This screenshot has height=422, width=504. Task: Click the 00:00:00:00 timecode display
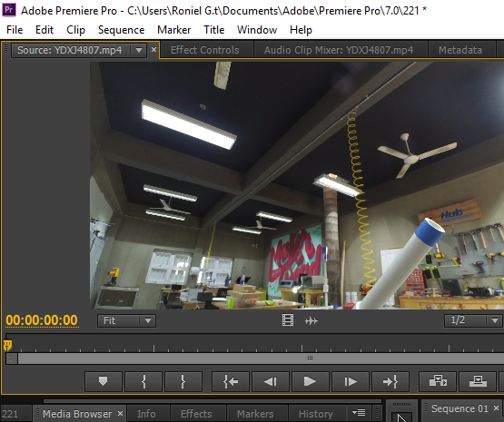[x=42, y=320]
